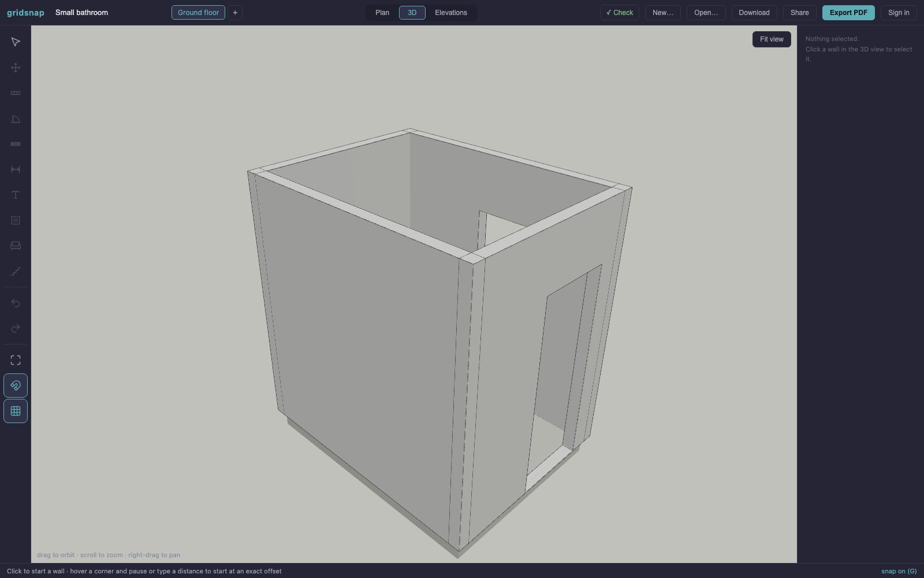Select the text label tool
924x578 pixels.
[16, 195]
